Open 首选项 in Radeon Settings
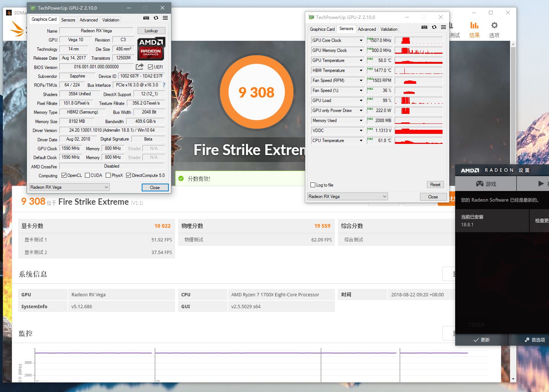 535,340
